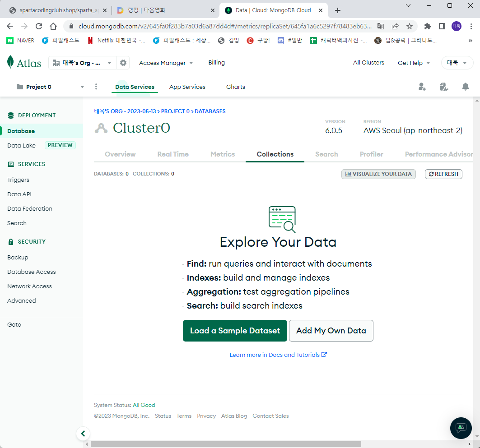The image size is (480, 448).
Task: Select the Collections tab
Action: [275, 154]
